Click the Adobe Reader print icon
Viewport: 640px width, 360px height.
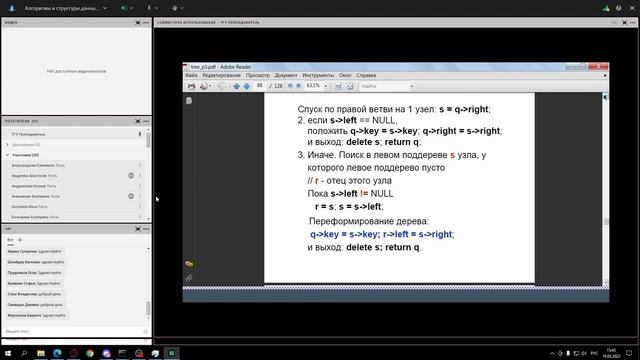coord(191,86)
